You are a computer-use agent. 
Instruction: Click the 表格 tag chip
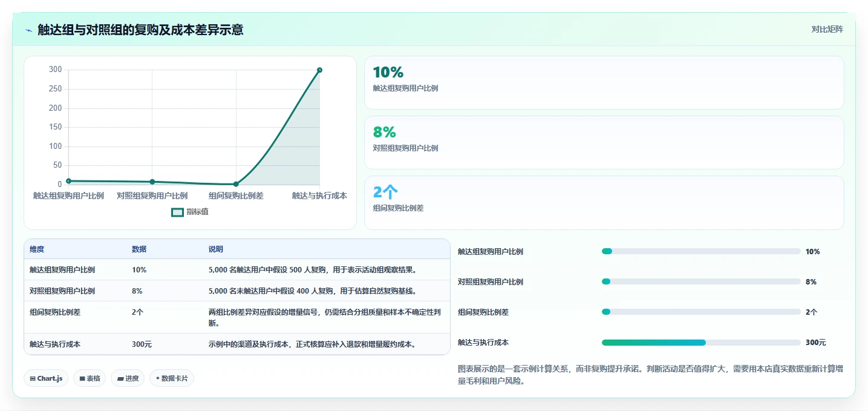coord(90,378)
